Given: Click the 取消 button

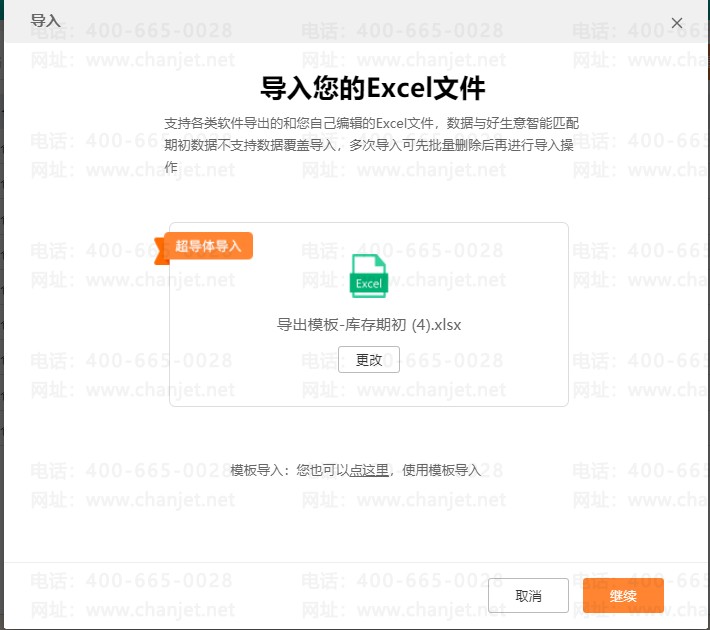Looking at the screenshot, I should pos(528,596).
